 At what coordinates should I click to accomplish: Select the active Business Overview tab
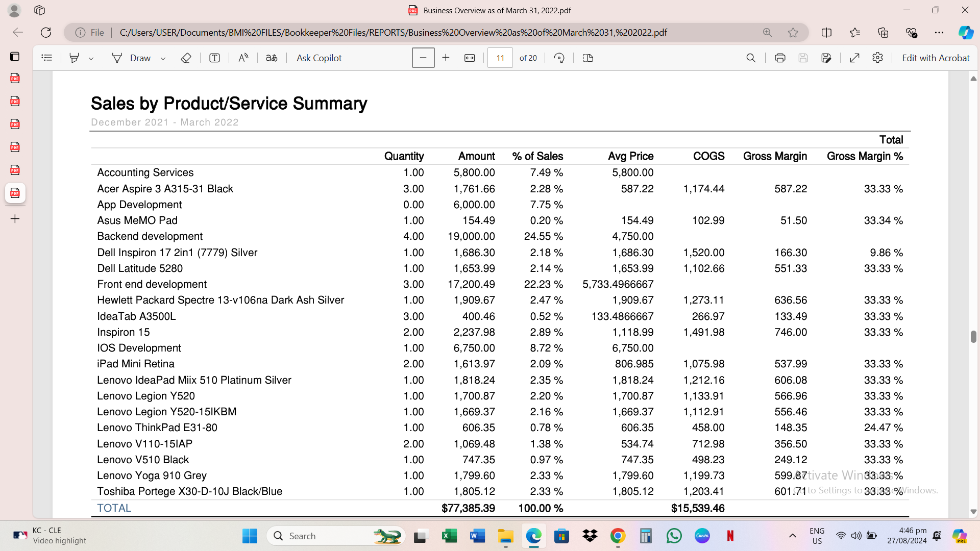(15, 193)
